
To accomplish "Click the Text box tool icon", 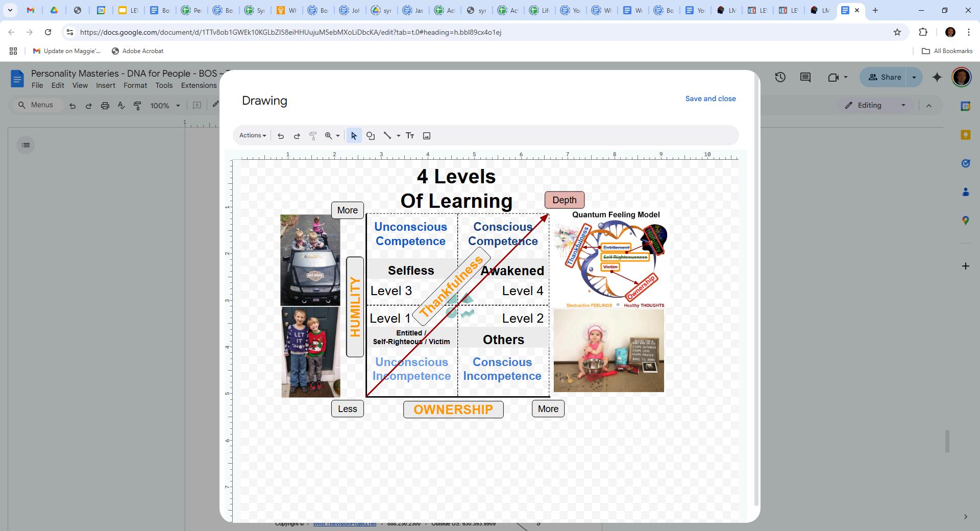I will (410, 136).
